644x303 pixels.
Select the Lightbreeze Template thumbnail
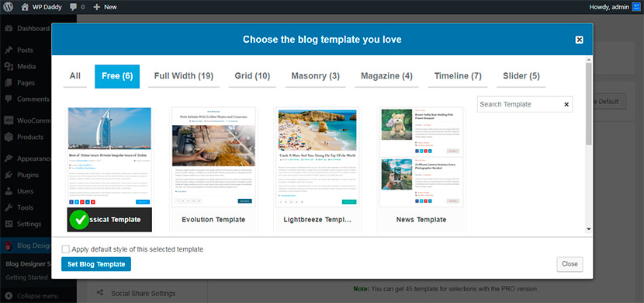(x=317, y=158)
